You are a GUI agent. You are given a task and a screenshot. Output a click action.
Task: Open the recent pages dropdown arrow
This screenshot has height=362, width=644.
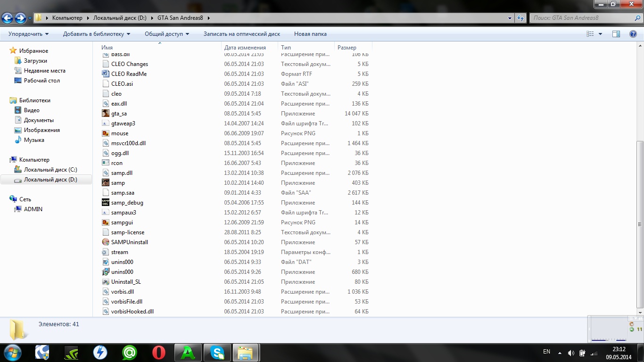tap(30, 18)
